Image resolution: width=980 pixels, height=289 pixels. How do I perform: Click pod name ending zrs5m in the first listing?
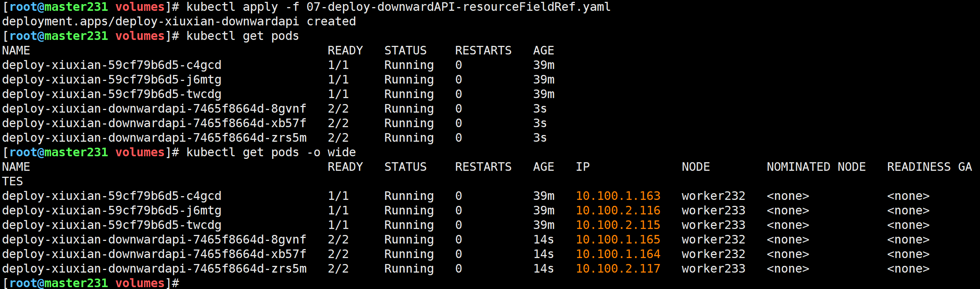coord(154,138)
